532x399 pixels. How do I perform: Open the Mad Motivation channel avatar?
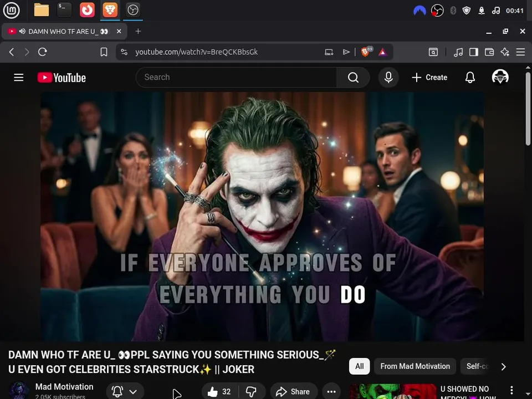point(19,391)
